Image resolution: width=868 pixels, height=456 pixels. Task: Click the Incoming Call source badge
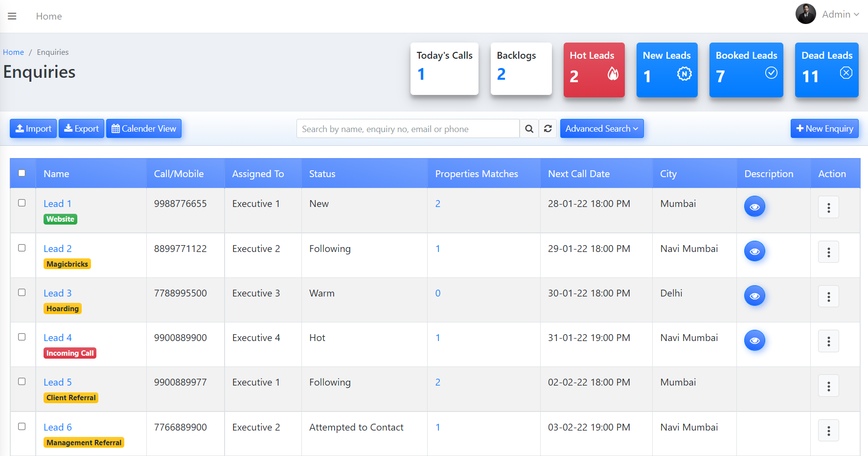[70, 353]
